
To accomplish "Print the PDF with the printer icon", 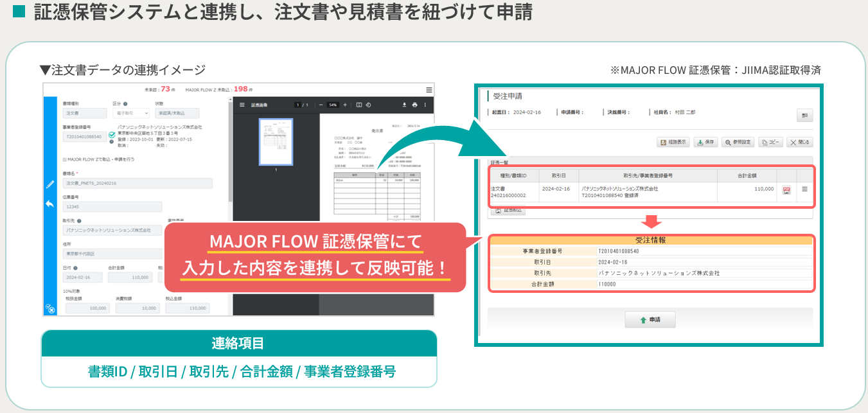I will [415, 105].
